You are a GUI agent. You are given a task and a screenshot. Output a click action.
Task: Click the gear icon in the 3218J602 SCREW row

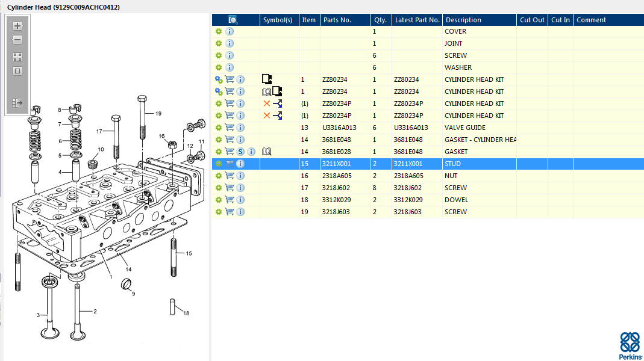pos(219,188)
